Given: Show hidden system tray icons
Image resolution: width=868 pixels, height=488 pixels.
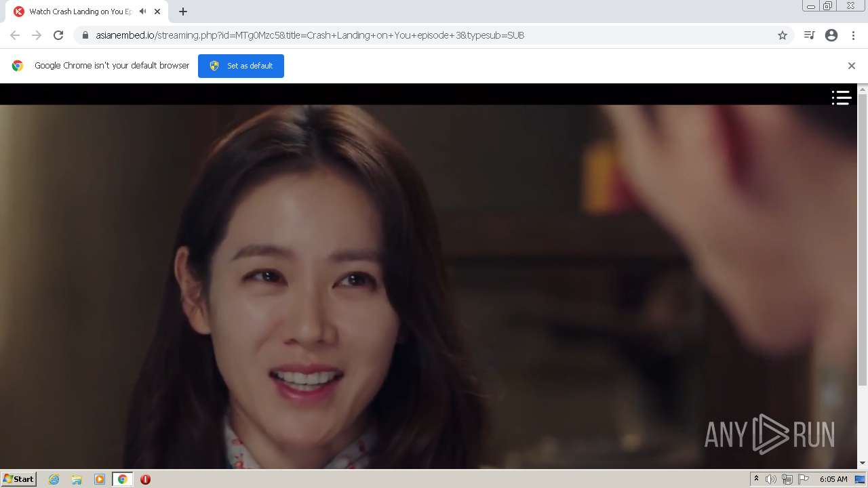Looking at the screenshot, I should pyautogui.click(x=756, y=479).
